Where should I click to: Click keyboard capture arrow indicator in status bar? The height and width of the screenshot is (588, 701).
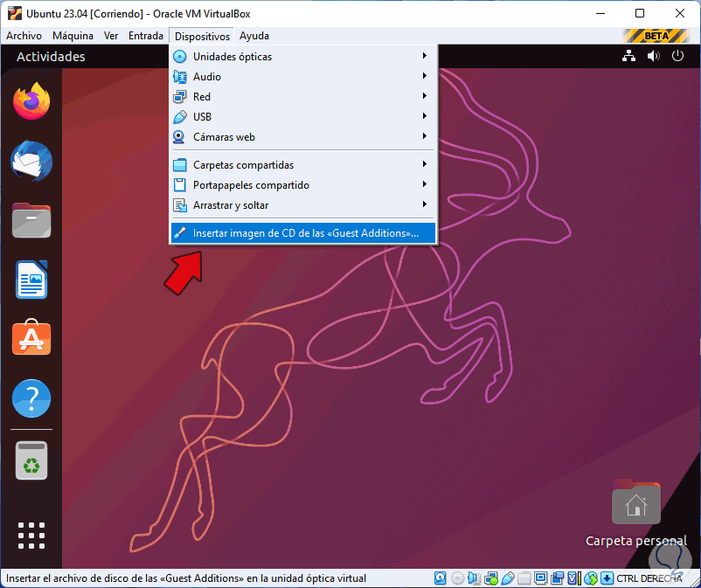[607, 578]
